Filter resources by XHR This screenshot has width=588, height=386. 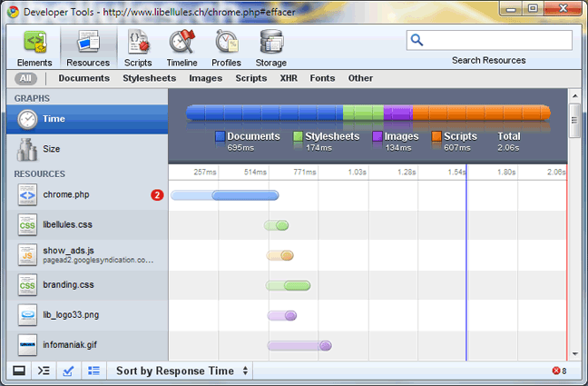pyautogui.click(x=289, y=78)
